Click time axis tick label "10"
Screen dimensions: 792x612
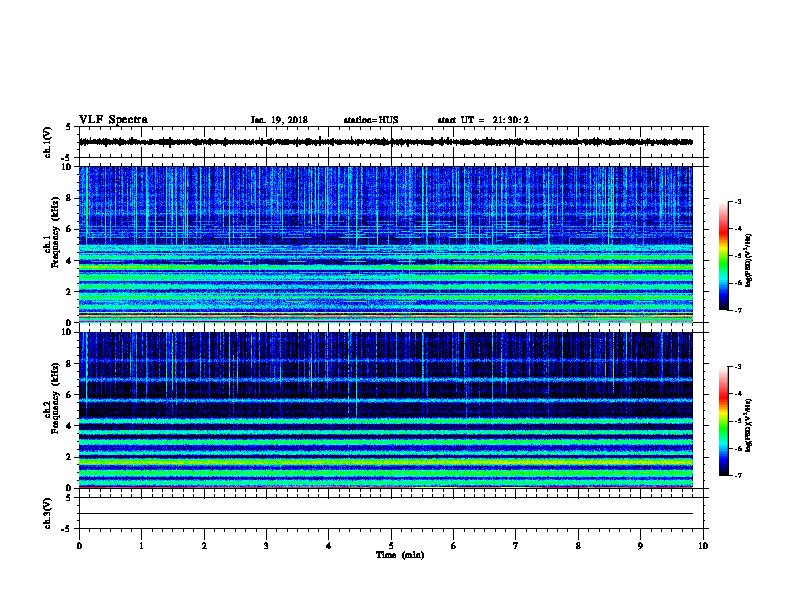(x=703, y=546)
